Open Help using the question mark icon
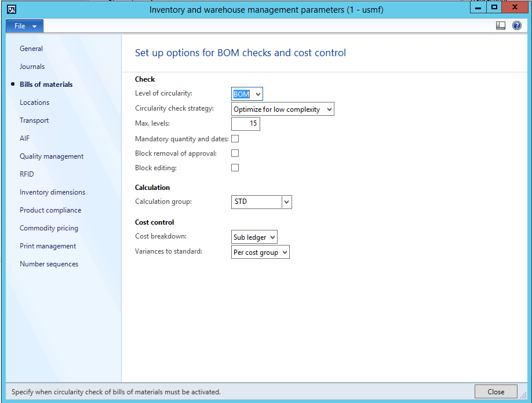The height and width of the screenshot is (403, 532). coord(516,25)
